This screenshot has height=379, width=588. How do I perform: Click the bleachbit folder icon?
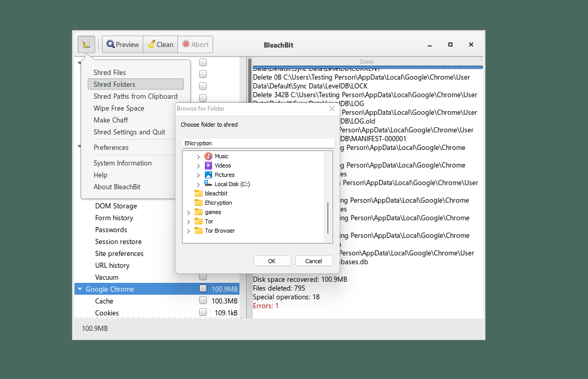tap(199, 193)
